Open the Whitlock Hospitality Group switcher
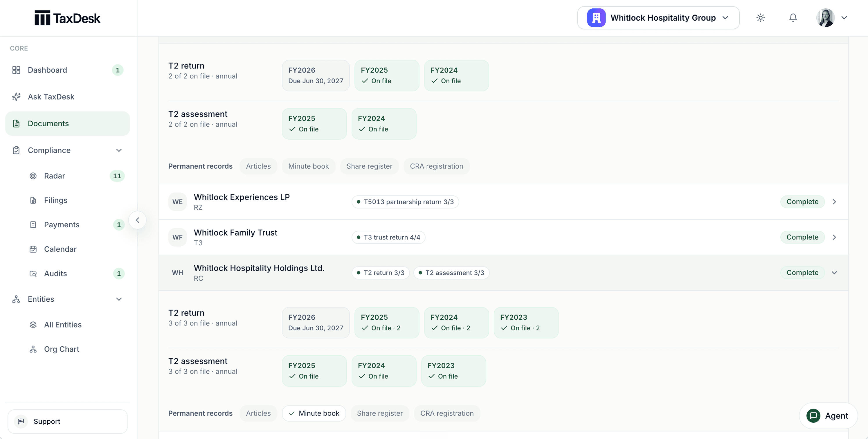The width and height of the screenshot is (868, 439). [x=658, y=18]
